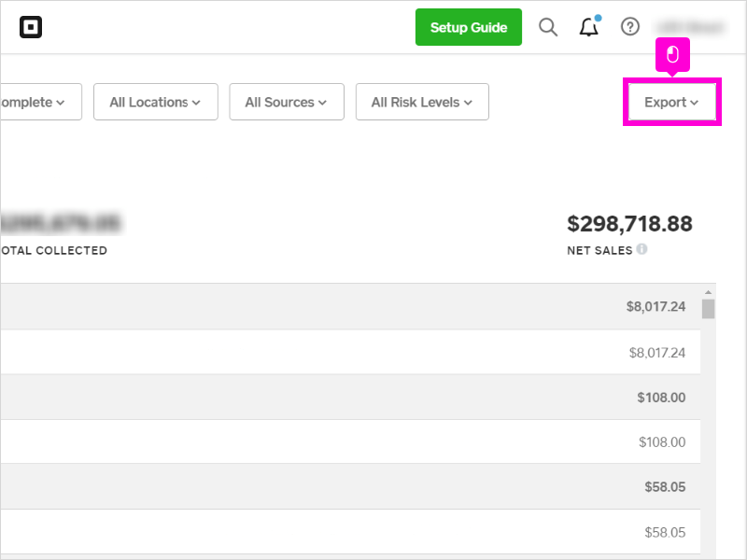Open search with the magnifier icon
The height and width of the screenshot is (560, 747).
pyautogui.click(x=548, y=27)
